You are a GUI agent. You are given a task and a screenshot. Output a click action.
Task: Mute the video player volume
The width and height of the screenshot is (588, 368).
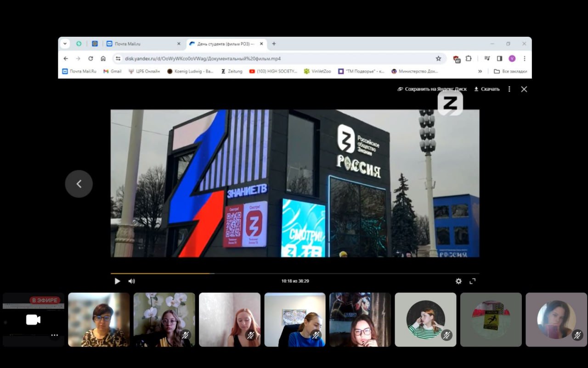(131, 281)
